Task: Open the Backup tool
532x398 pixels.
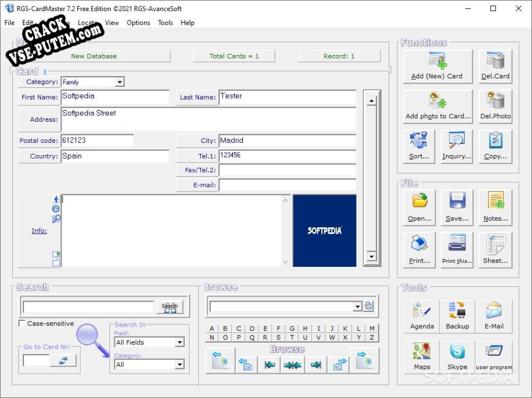Action: tap(457, 316)
